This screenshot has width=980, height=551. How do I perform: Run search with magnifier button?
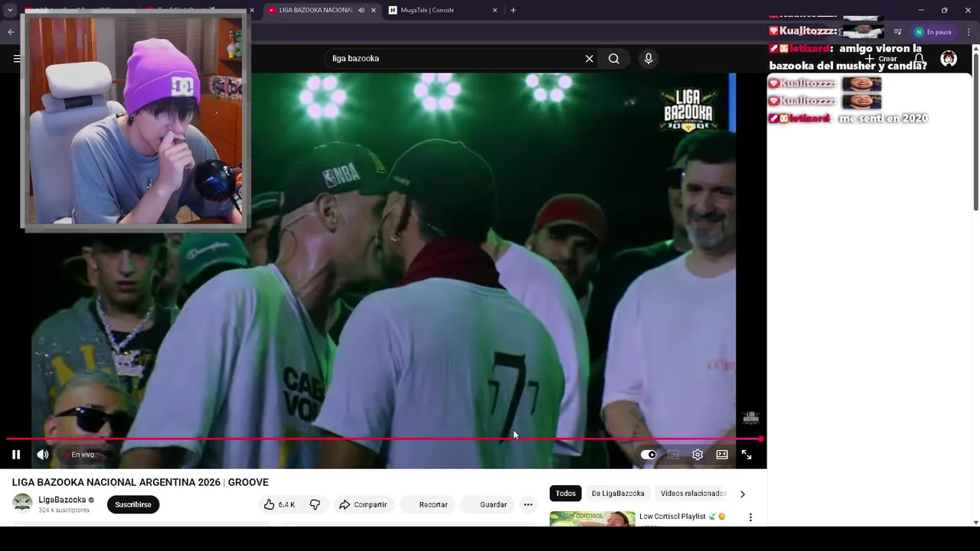tap(614, 58)
